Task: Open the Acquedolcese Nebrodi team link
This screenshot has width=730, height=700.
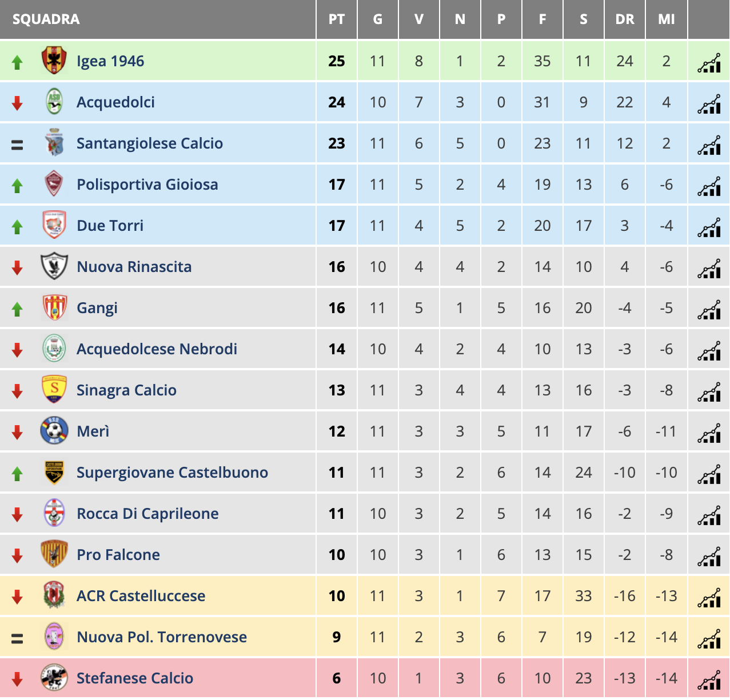Action: (157, 349)
